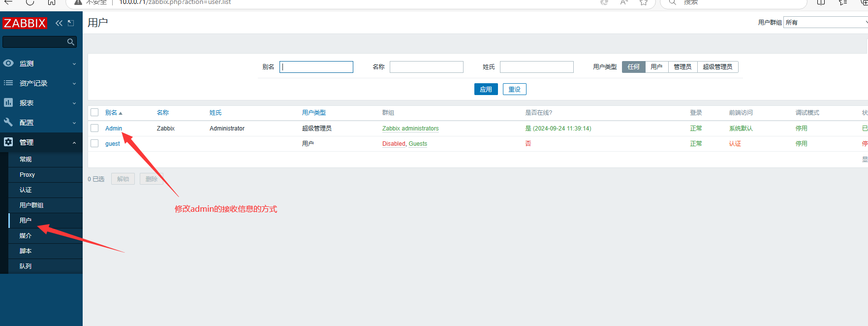The image size is (868, 326).
Task: Sort by 用户类型 column header
Action: pyautogui.click(x=314, y=113)
